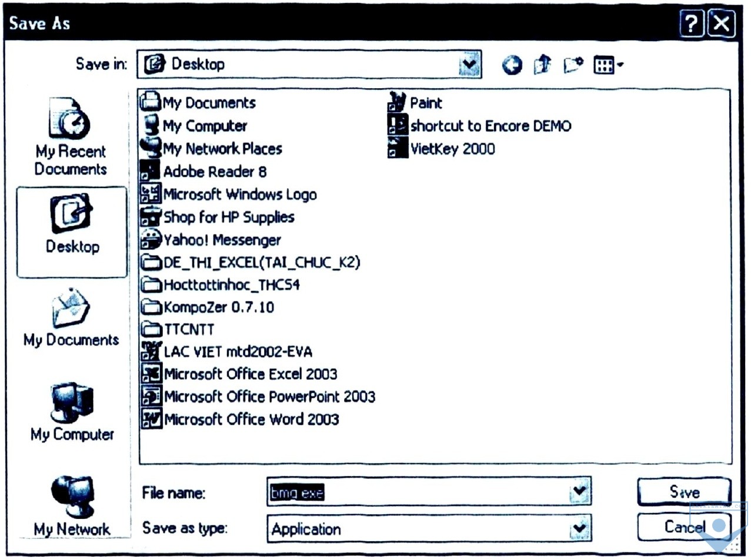
Task: Select the TTCNTT folder icon
Action: [151, 329]
